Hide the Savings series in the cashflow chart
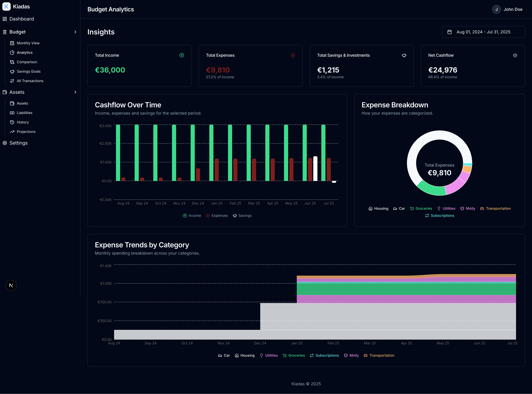 (242, 215)
